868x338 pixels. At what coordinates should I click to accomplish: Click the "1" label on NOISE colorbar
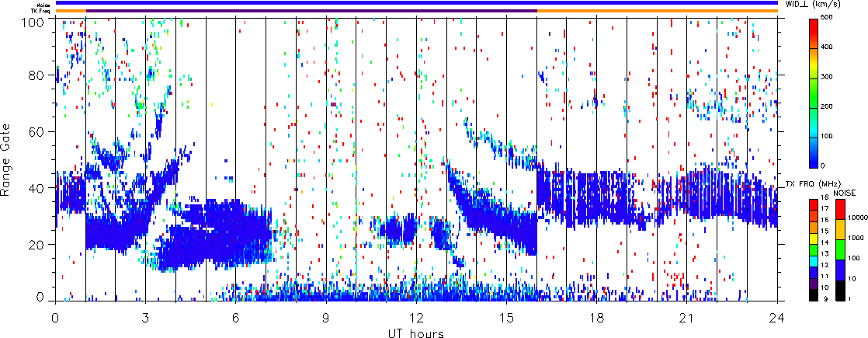point(849,299)
